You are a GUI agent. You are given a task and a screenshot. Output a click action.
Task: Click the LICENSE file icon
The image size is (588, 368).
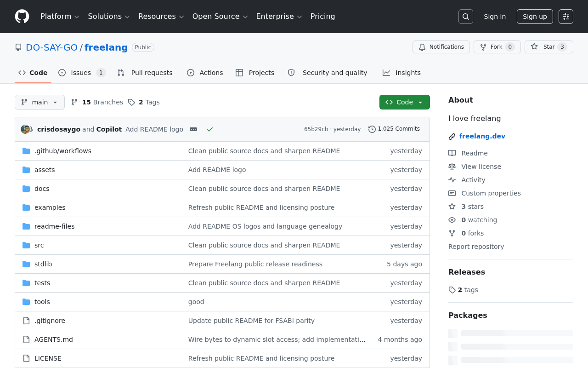tap(26, 358)
